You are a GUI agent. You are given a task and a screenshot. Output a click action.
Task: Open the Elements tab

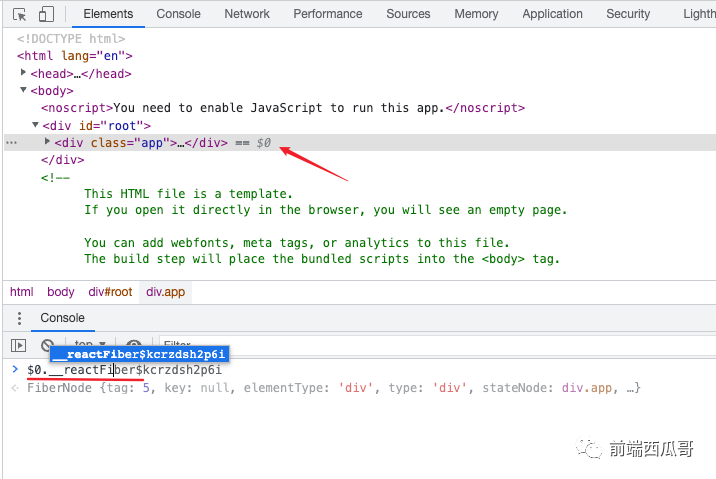tap(108, 14)
